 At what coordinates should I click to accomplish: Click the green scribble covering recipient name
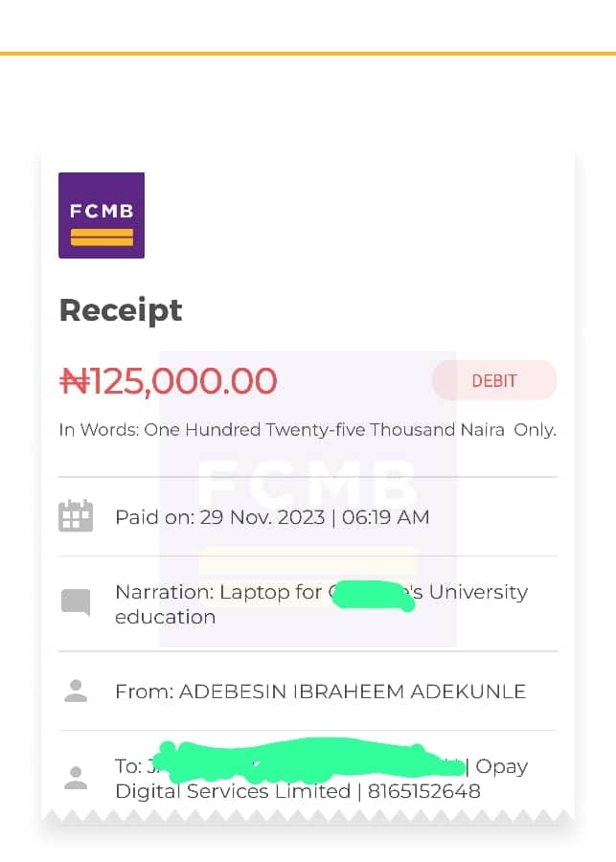(307, 757)
